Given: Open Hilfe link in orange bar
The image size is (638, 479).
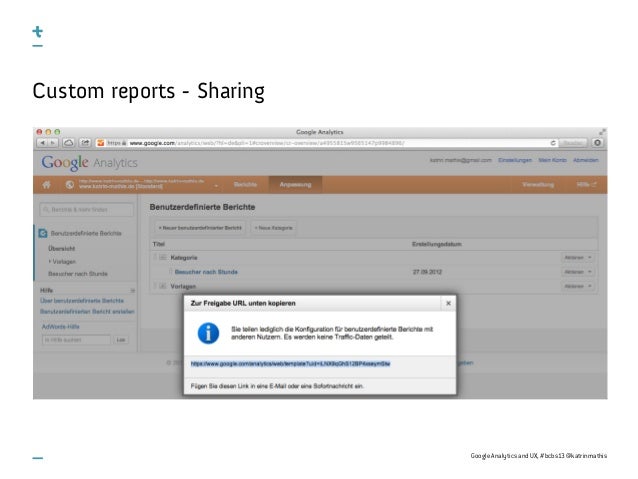Looking at the screenshot, I should tap(586, 185).
